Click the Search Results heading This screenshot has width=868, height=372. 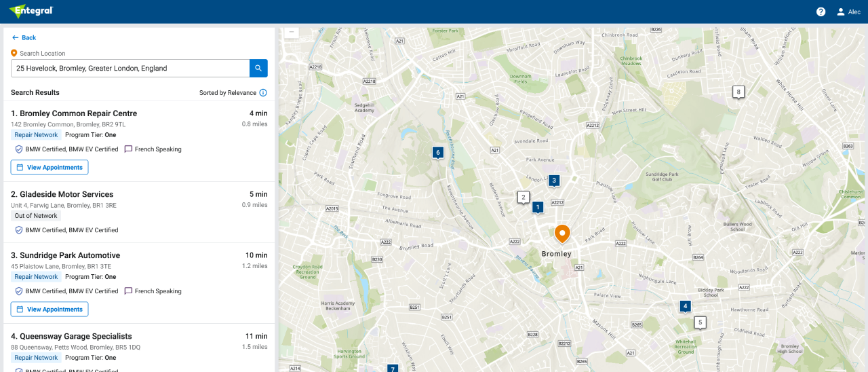click(x=35, y=92)
